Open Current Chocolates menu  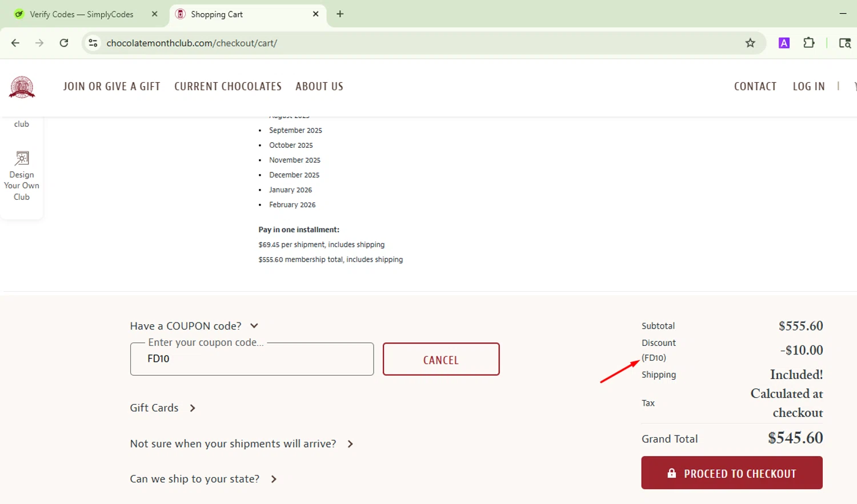pos(228,86)
